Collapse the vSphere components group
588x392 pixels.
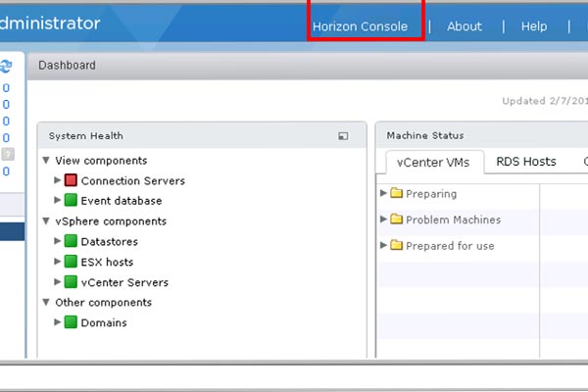(46, 220)
